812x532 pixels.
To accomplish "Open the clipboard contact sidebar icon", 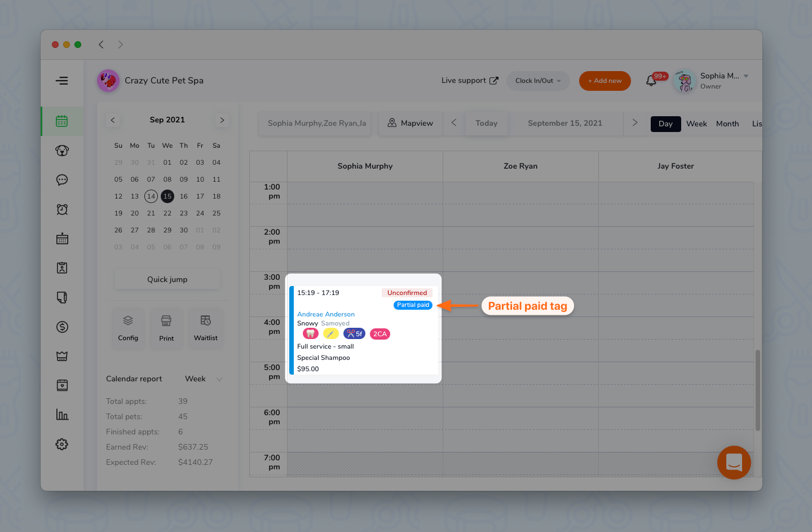I will click(62, 268).
